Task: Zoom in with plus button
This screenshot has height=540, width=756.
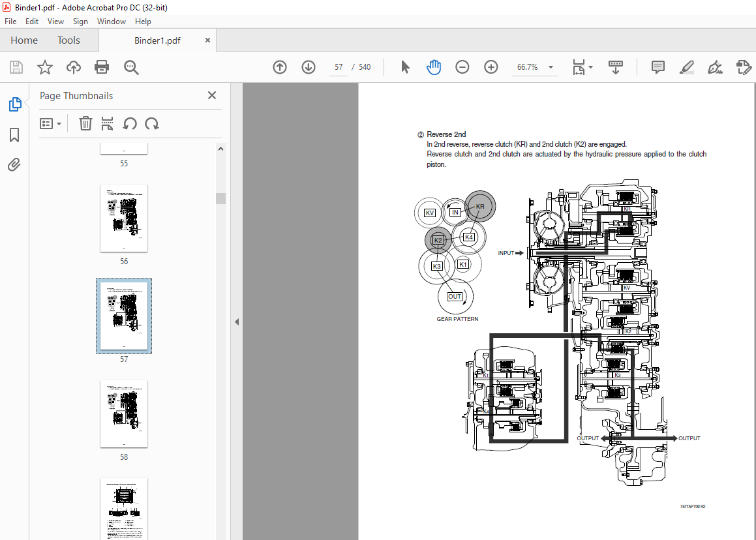Action: pos(491,67)
